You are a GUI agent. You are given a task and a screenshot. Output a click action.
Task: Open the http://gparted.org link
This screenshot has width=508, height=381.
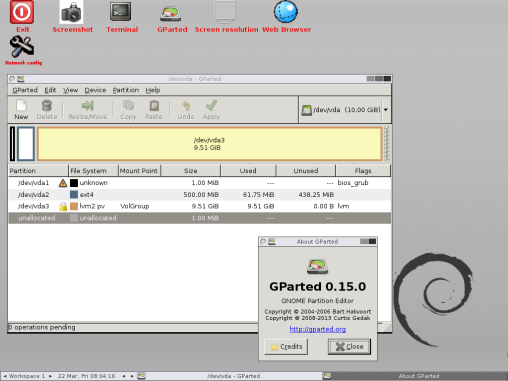click(317, 329)
